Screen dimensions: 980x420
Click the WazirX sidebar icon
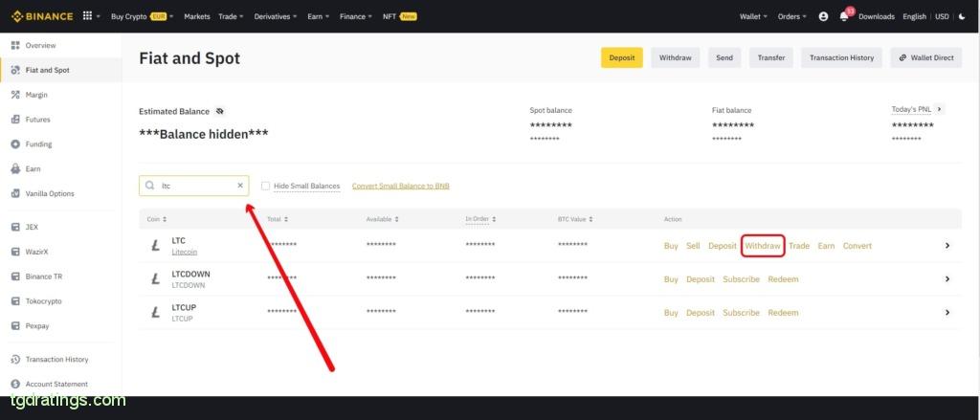(15, 252)
